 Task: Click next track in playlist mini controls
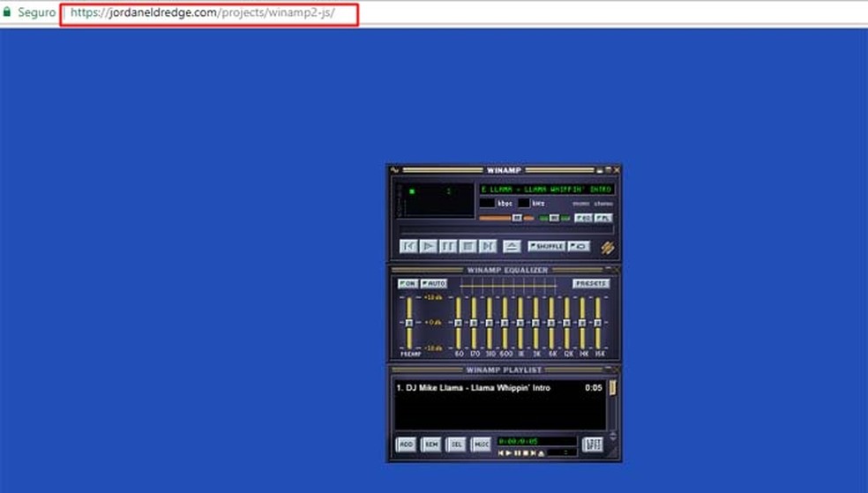534,453
